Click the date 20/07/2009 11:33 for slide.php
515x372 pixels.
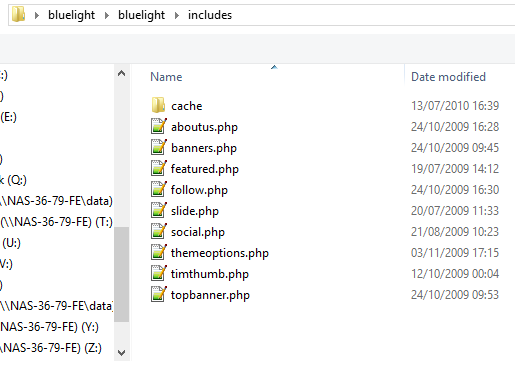pyautogui.click(x=455, y=211)
